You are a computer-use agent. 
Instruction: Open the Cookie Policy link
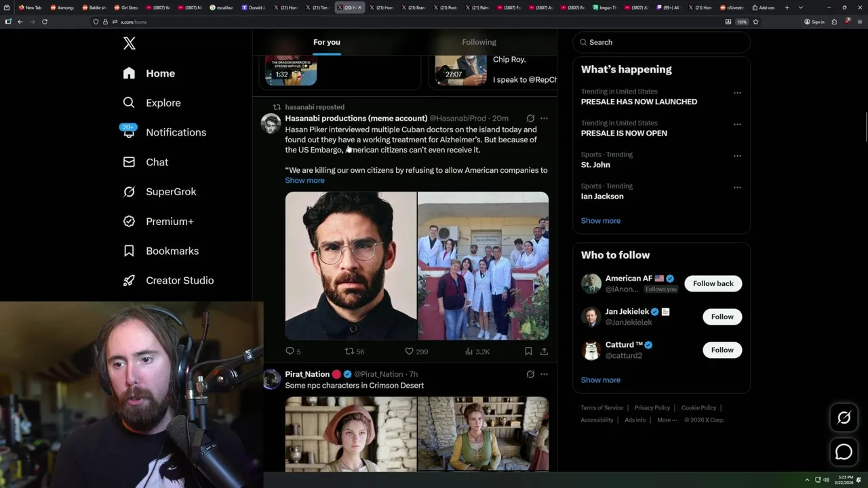[x=698, y=408]
